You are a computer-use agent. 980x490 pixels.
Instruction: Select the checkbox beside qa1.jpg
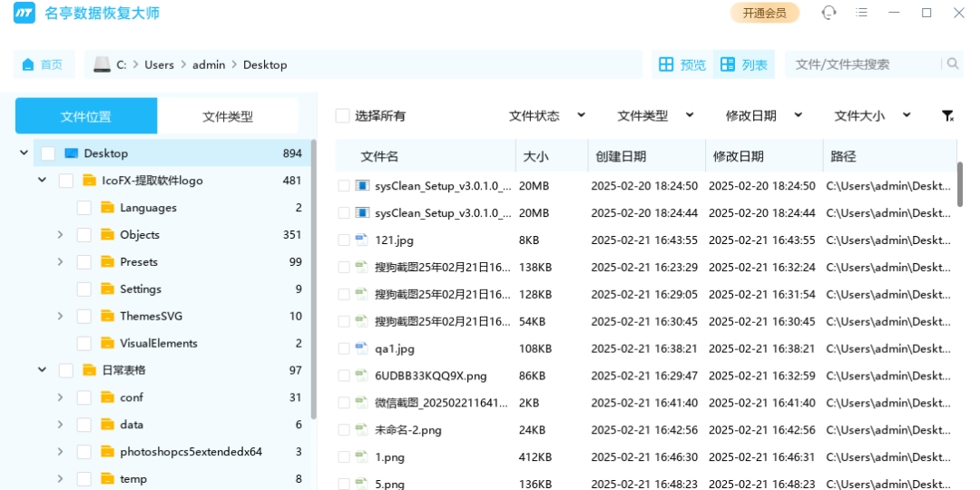344,348
